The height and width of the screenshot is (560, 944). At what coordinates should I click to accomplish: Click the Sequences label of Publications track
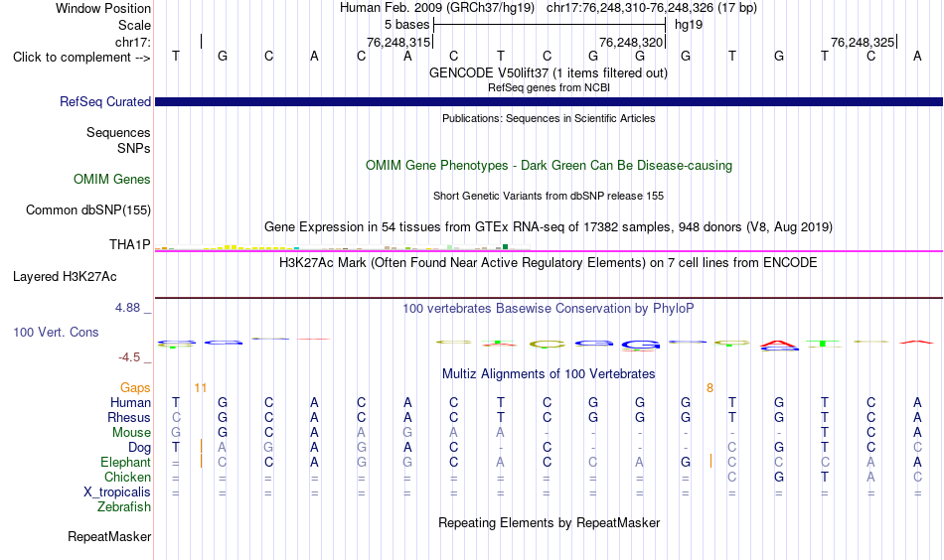(118, 132)
